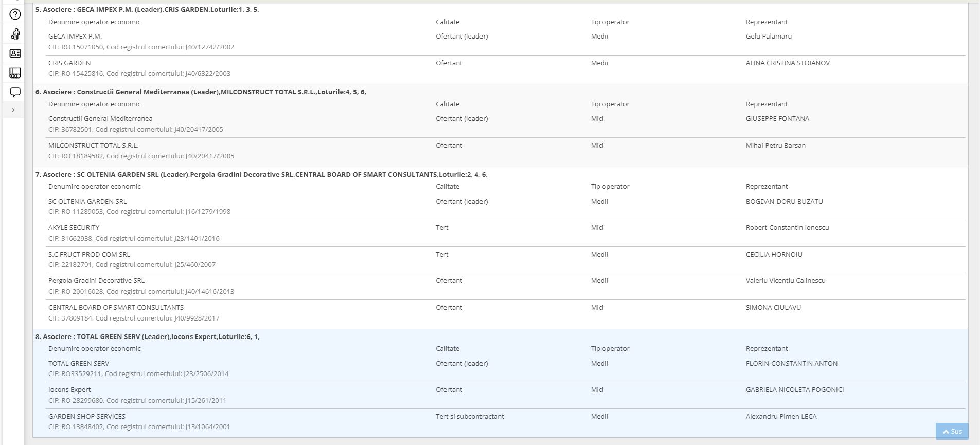Click representative Valeriu Vicentiu Calinescu
980x445 pixels.
click(x=786, y=280)
